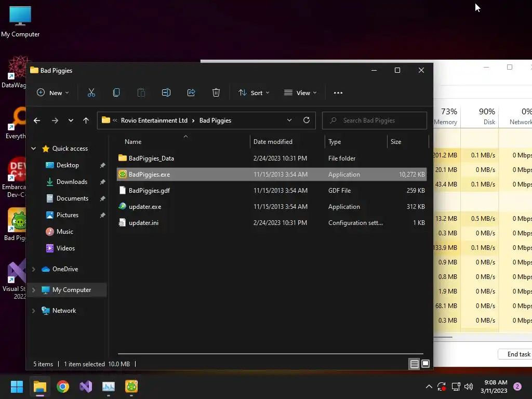Expand the OneDrive tree node

click(34, 269)
